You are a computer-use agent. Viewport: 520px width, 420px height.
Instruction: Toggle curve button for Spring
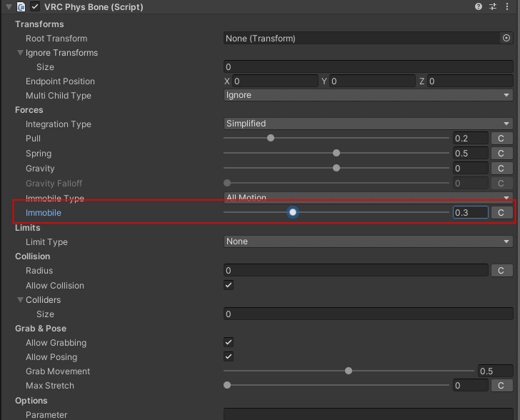[x=501, y=154]
